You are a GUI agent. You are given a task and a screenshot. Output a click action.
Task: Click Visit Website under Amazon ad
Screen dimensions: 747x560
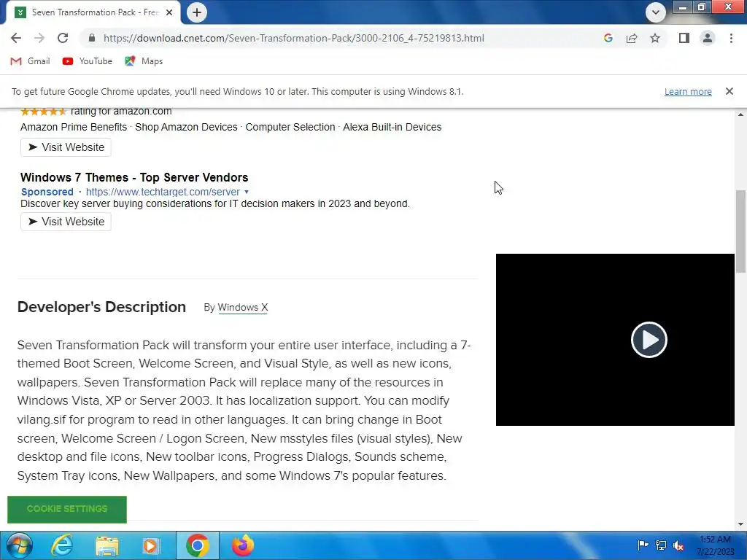point(66,147)
